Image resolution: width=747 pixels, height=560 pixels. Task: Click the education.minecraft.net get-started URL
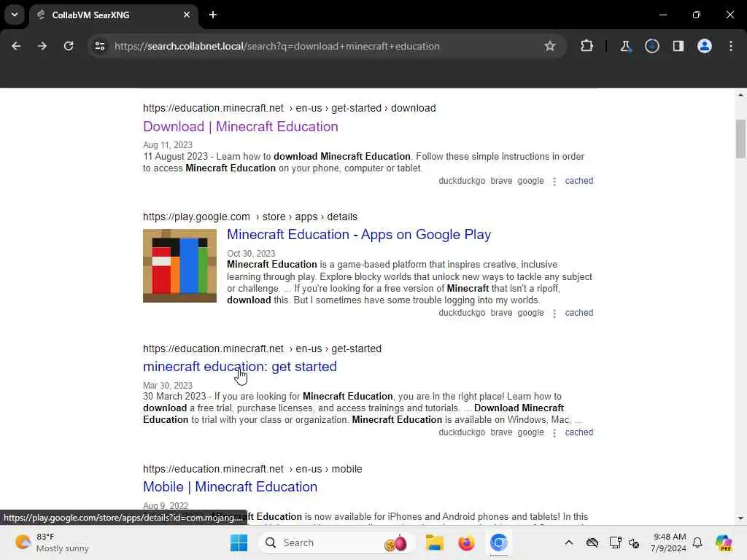(262, 349)
